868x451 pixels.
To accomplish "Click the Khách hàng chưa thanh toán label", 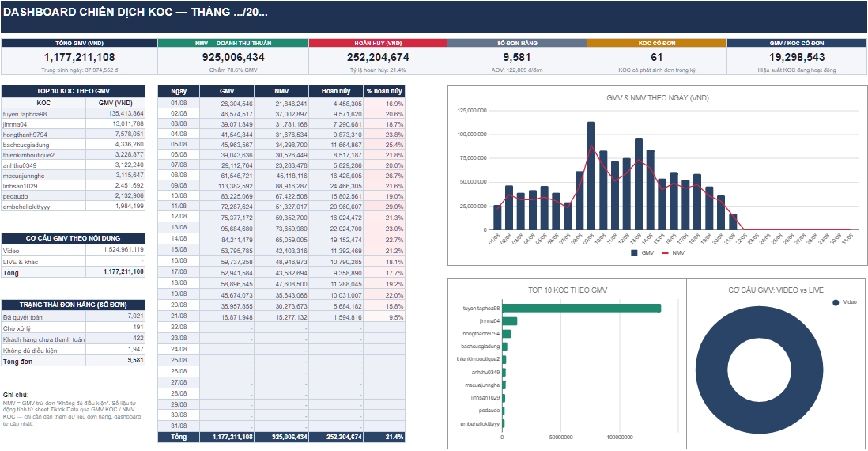I will point(43,339).
